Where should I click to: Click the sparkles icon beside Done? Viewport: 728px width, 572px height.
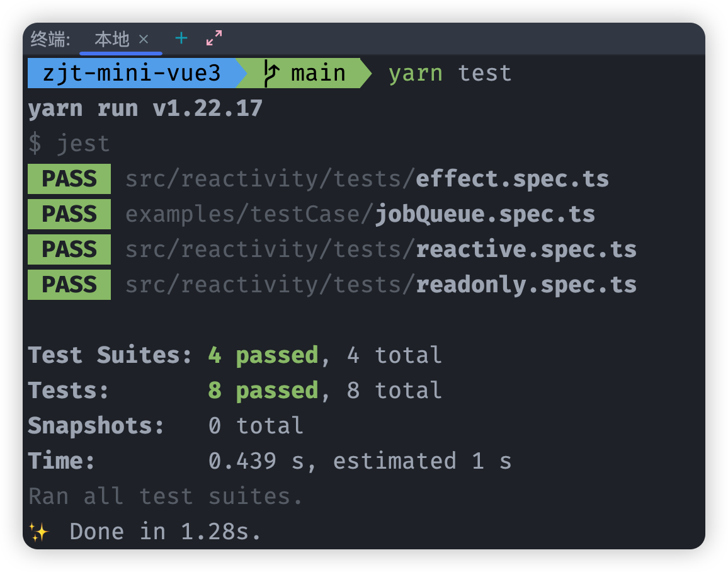pos(38,532)
